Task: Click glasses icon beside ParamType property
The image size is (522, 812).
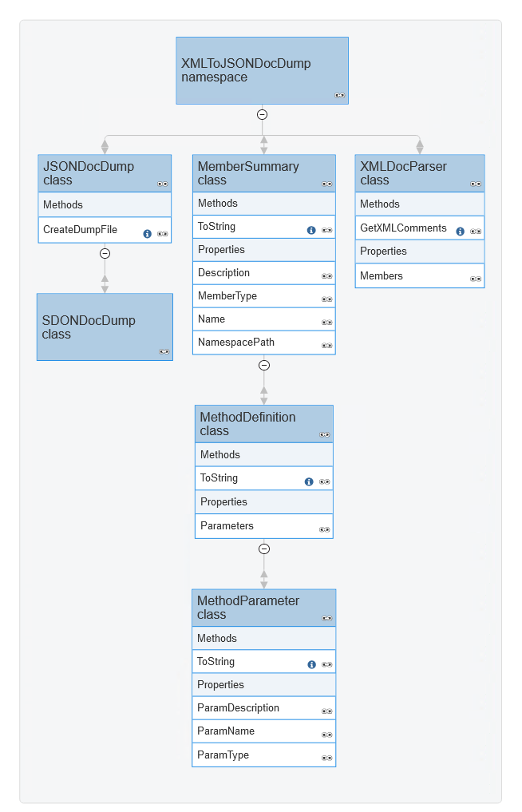Action: (326, 759)
